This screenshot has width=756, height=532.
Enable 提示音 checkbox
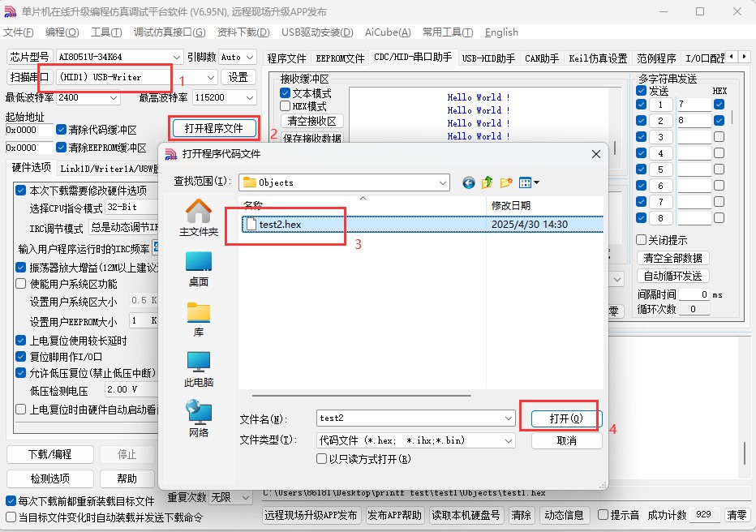603,515
